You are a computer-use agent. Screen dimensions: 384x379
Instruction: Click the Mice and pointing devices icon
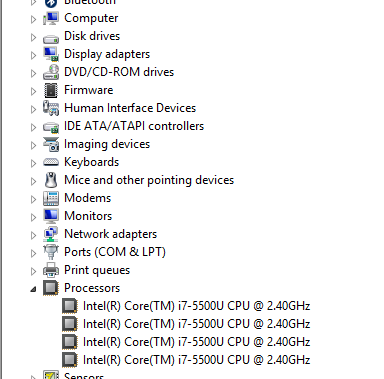51,180
